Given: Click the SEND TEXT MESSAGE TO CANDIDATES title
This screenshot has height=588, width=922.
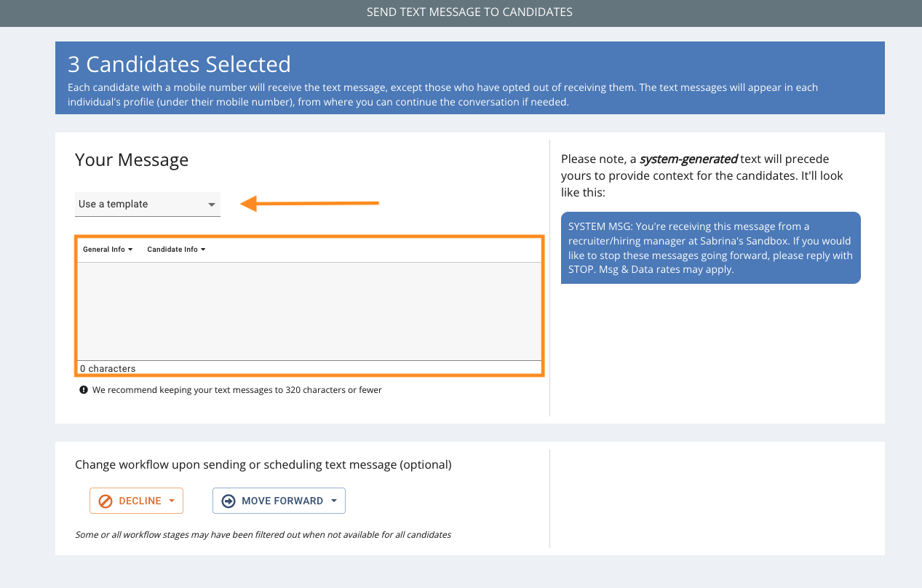Looking at the screenshot, I should click(x=469, y=12).
